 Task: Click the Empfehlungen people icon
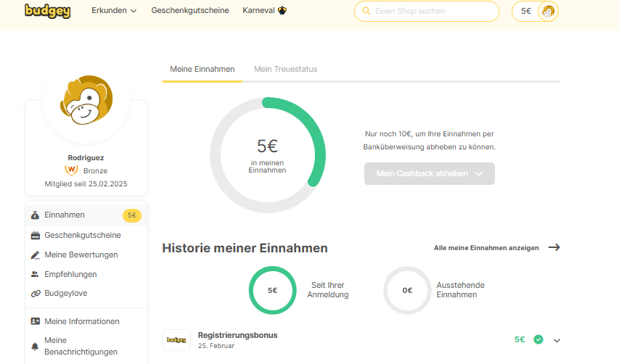(x=35, y=275)
